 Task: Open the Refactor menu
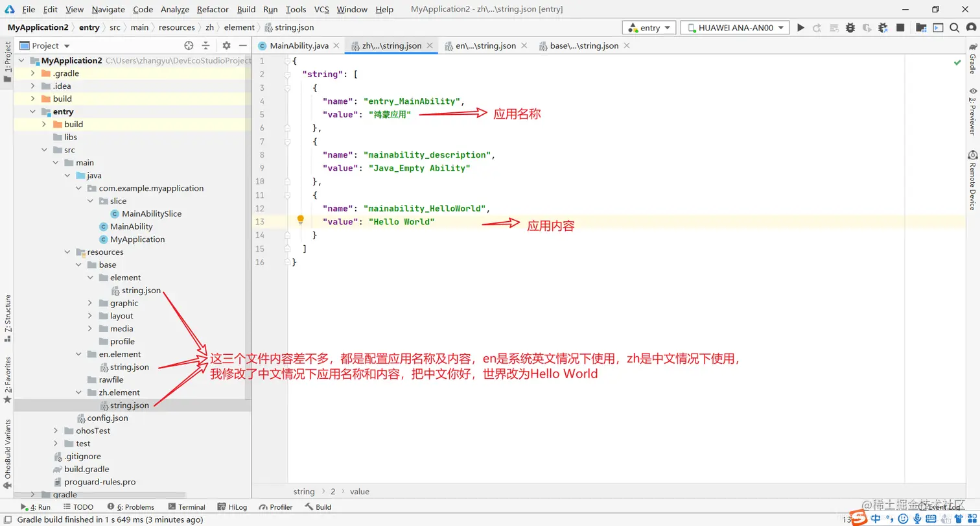pos(213,9)
